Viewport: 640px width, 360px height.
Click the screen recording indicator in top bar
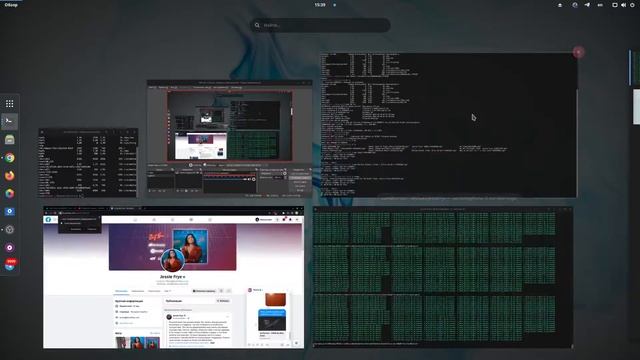[x=575, y=5]
